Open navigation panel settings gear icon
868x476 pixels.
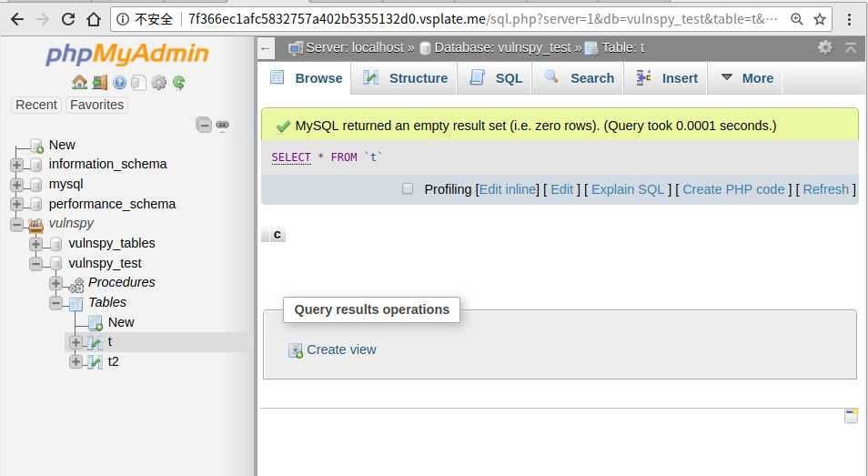pos(159,83)
